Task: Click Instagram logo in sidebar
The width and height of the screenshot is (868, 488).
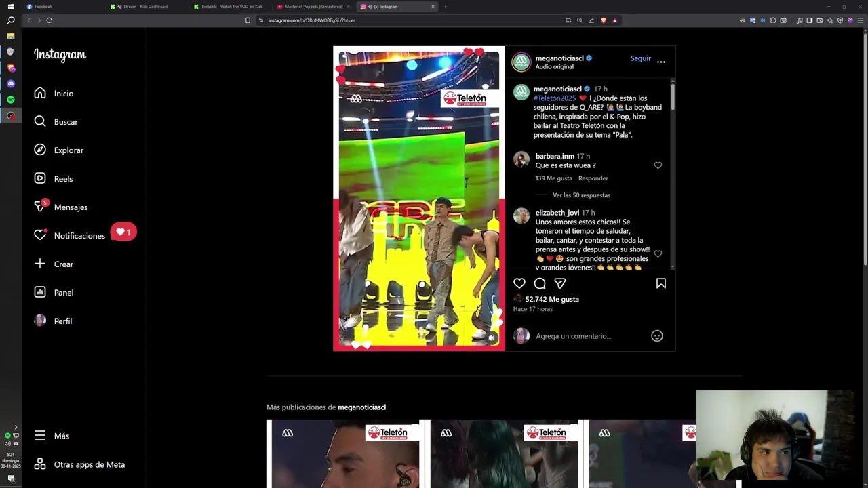Action: [60, 55]
